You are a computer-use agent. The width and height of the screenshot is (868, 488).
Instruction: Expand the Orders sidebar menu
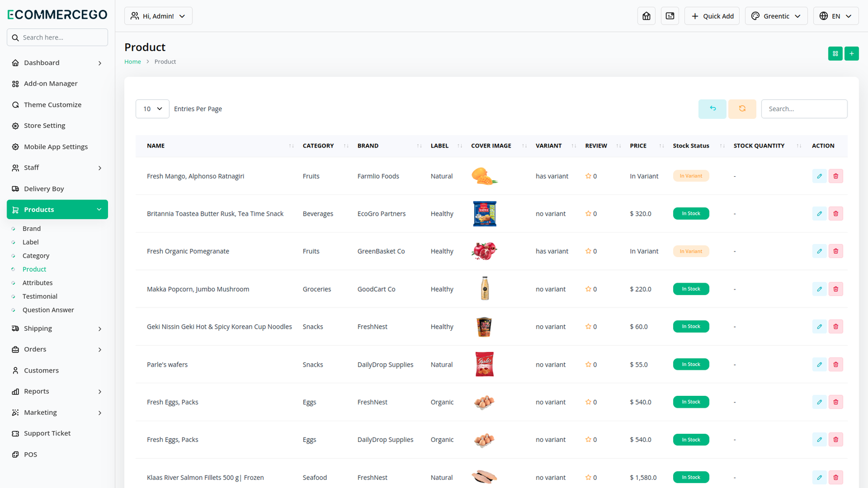point(57,350)
